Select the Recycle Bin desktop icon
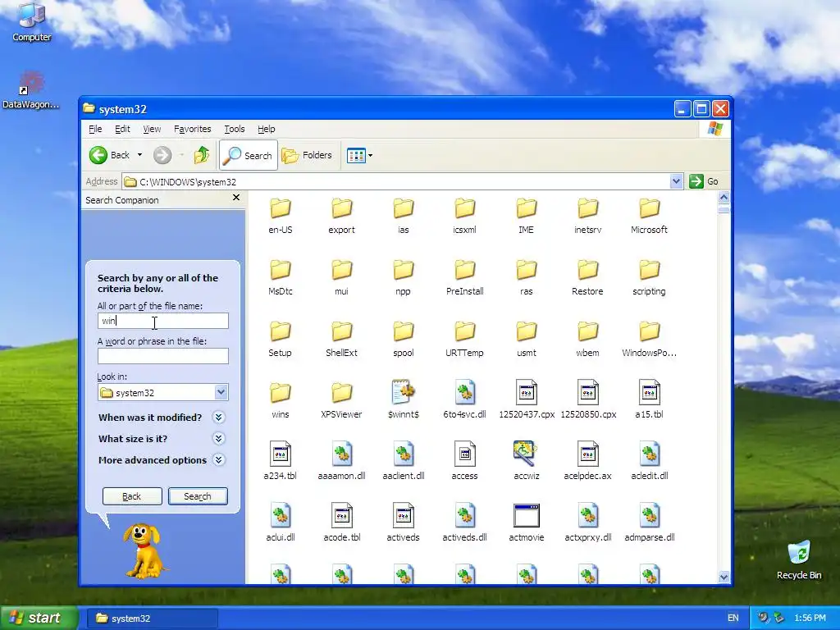 799,559
